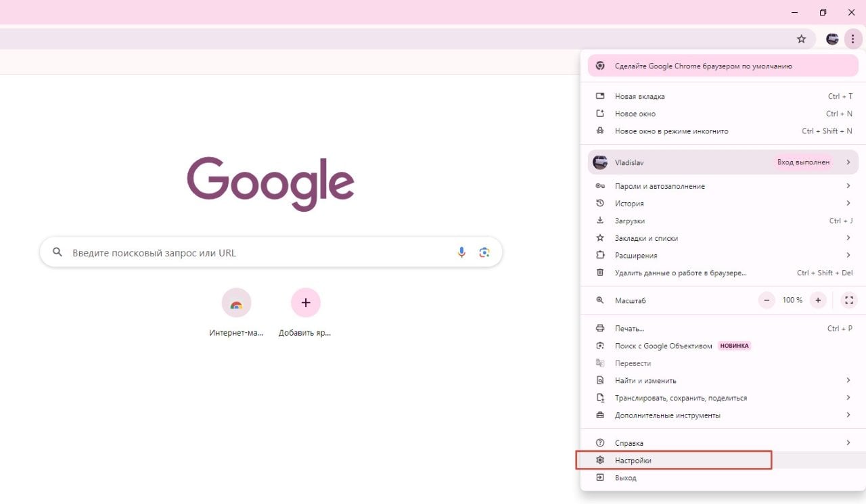Image resolution: width=866 pixels, height=504 pixels.
Task: Open Настройки menu entry
Action: pyautogui.click(x=723, y=460)
